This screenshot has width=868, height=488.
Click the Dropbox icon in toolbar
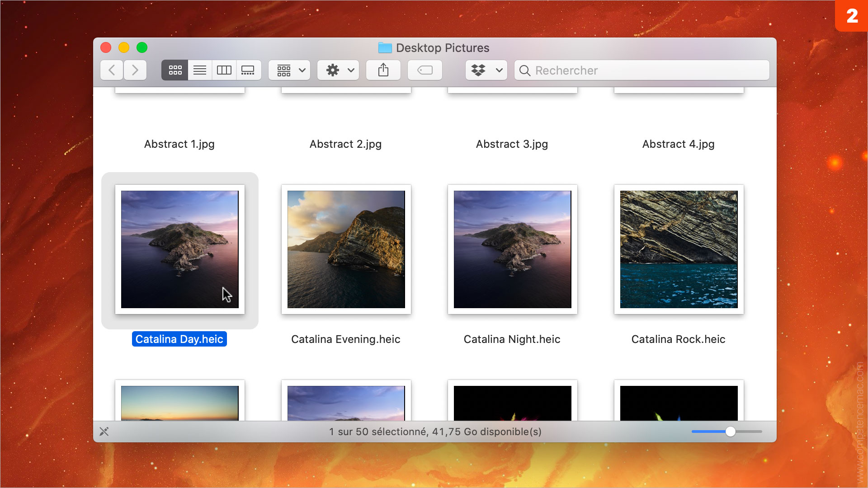tap(478, 70)
